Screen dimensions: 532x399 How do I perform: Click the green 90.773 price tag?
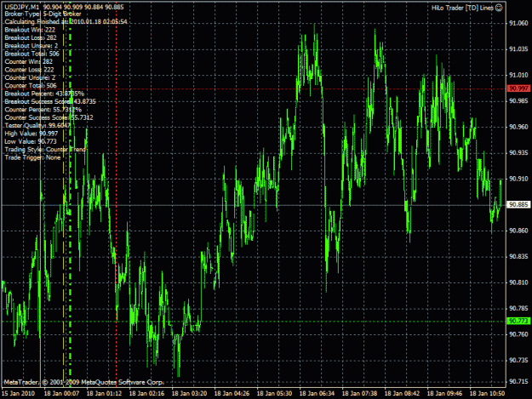click(x=518, y=321)
